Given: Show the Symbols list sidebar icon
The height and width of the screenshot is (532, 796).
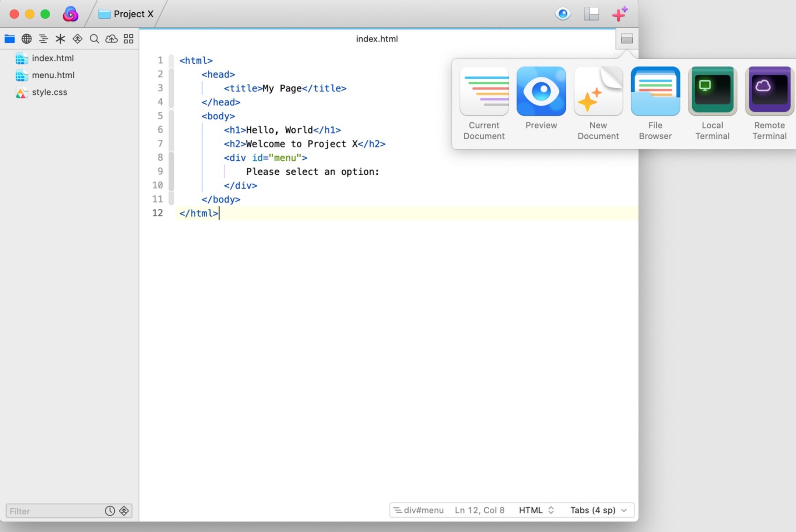Looking at the screenshot, I should [44, 39].
